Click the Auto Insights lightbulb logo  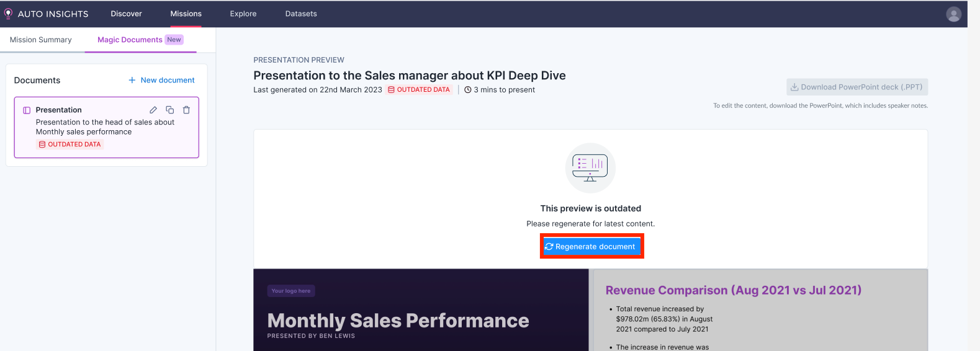tap(8, 14)
